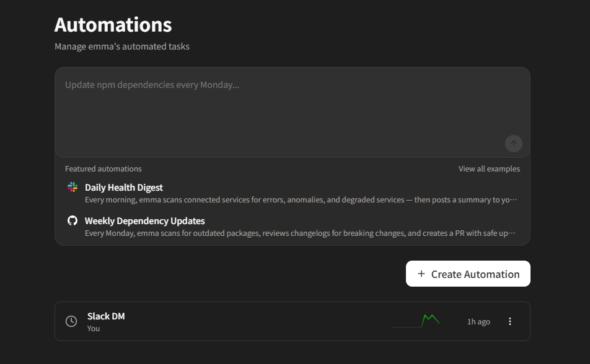Open View all examples link
The width and height of the screenshot is (590, 364).
[x=489, y=169]
